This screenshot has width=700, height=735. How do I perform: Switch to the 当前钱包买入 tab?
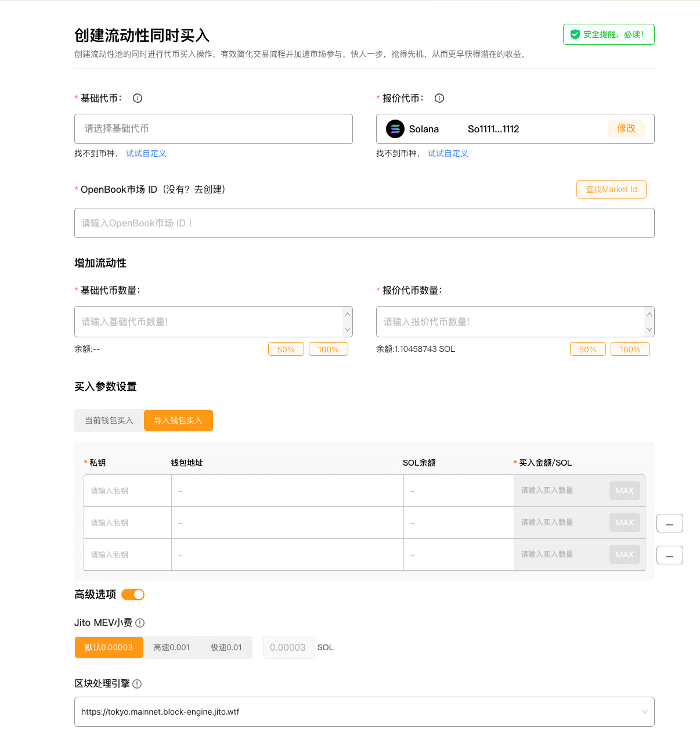[x=109, y=420]
